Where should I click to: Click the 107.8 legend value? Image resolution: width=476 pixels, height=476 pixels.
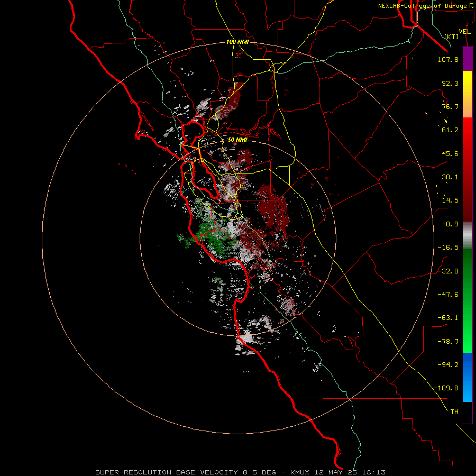click(x=448, y=59)
